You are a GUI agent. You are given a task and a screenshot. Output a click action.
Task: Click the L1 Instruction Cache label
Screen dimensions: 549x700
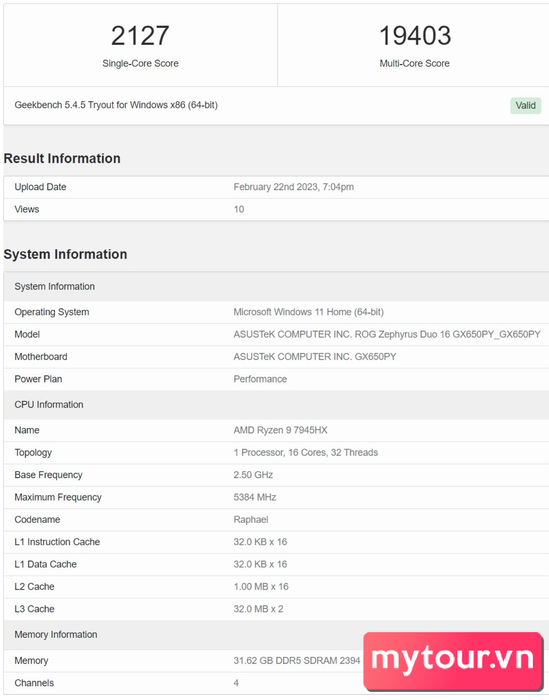tap(57, 542)
